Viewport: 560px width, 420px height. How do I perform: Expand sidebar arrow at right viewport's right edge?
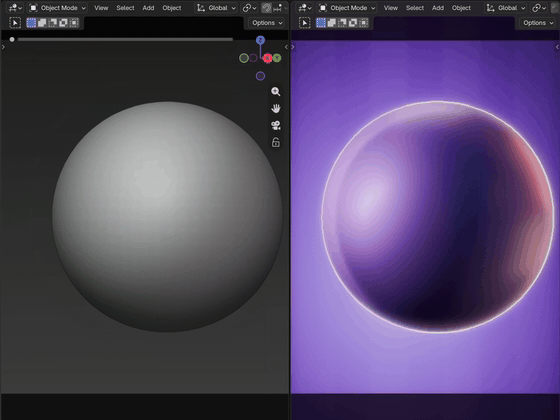coord(557,47)
